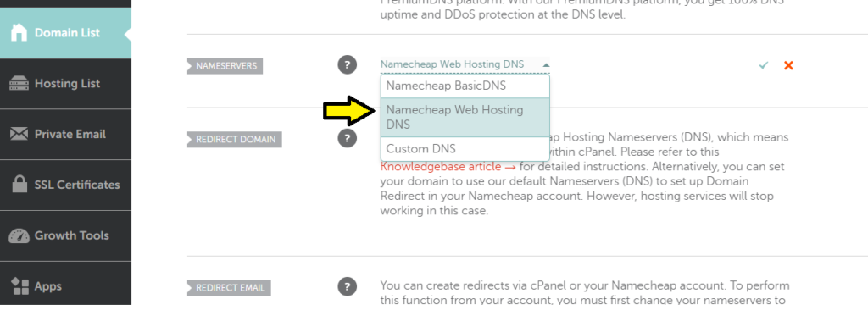This screenshot has width=868, height=310.
Task: Open help for Redirect Domain setting
Action: point(347,138)
